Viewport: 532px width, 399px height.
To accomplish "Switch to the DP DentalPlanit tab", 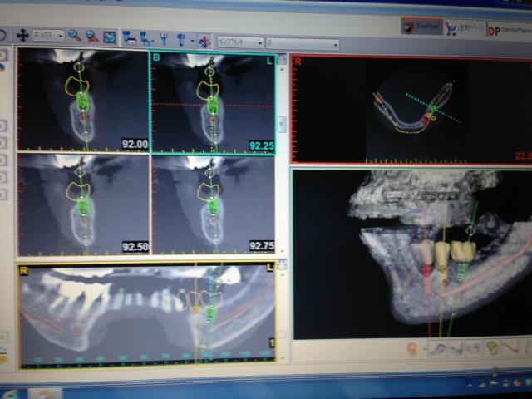I will 509,31.
